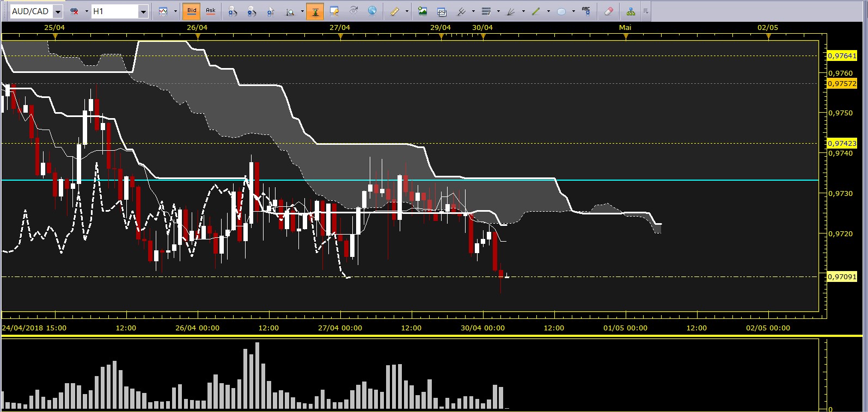The height and width of the screenshot is (412, 868).
Task: Click the chart window with pencil icon
Action: (x=334, y=11)
